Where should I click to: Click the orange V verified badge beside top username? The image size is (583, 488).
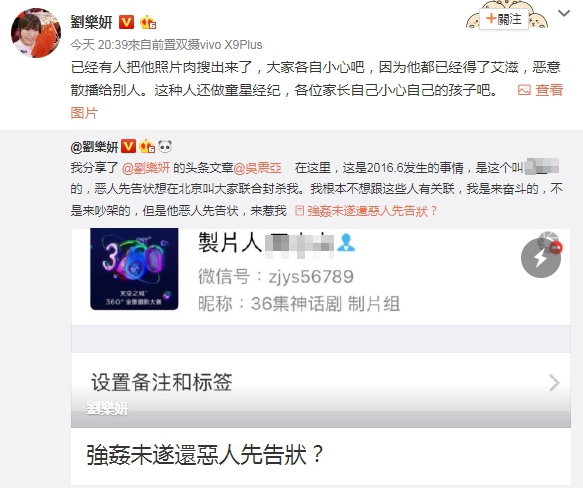(x=126, y=22)
